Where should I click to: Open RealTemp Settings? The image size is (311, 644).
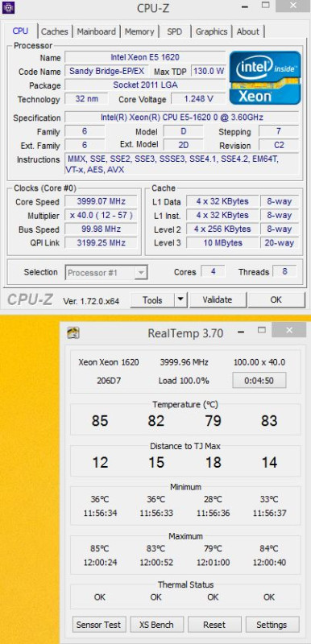coord(272,625)
